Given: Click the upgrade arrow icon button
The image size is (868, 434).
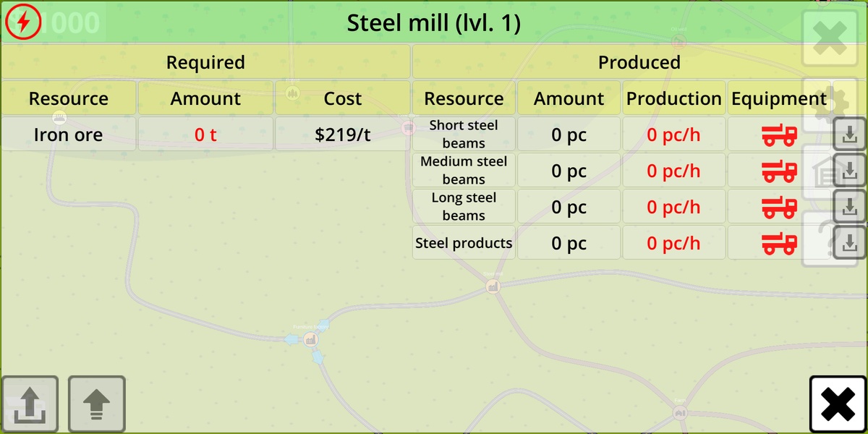Looking at the screenshot, I should [97, 404].
